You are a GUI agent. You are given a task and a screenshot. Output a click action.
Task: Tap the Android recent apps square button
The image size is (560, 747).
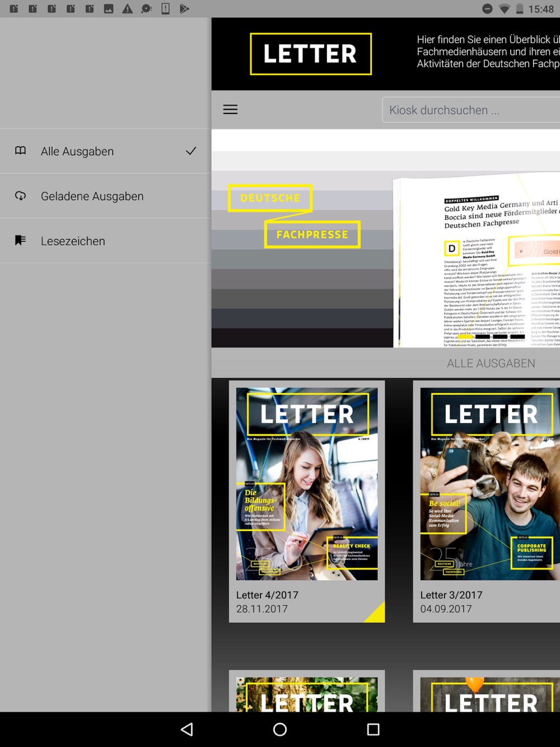point(373,729)
